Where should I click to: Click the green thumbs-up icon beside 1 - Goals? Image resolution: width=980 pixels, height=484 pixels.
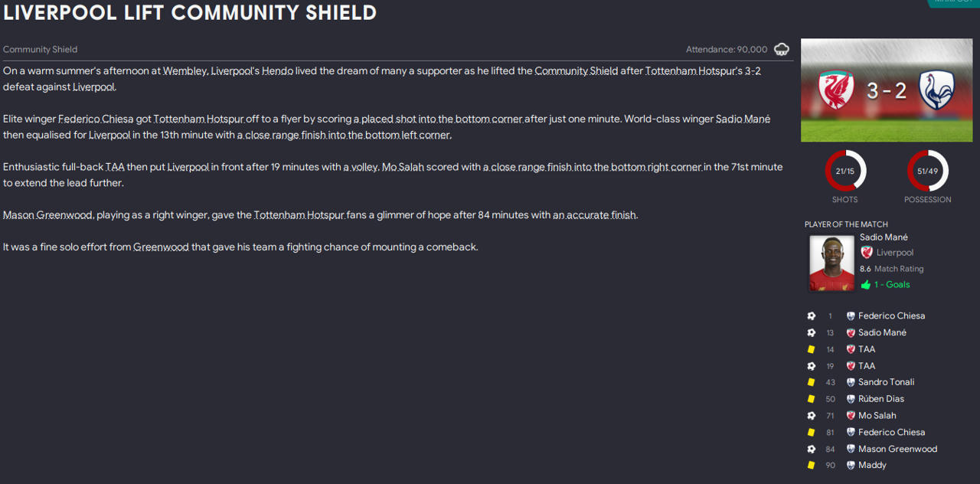click(866, 285)
